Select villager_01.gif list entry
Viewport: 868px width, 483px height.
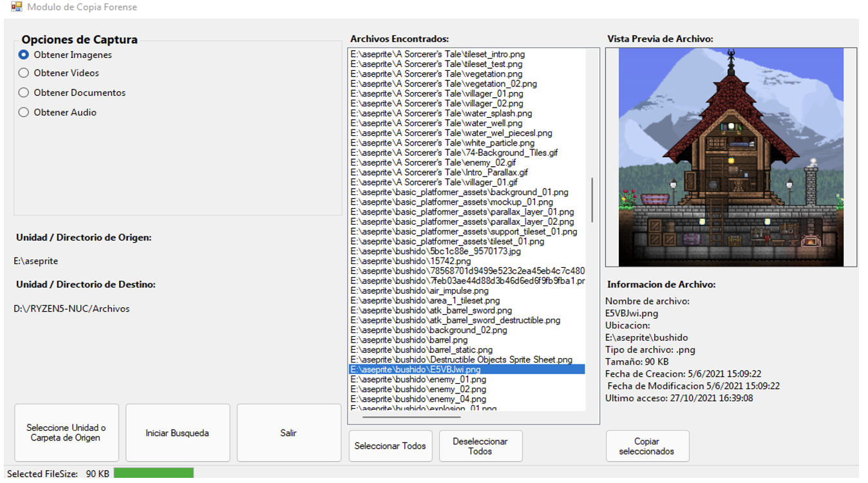click(467, 182)
